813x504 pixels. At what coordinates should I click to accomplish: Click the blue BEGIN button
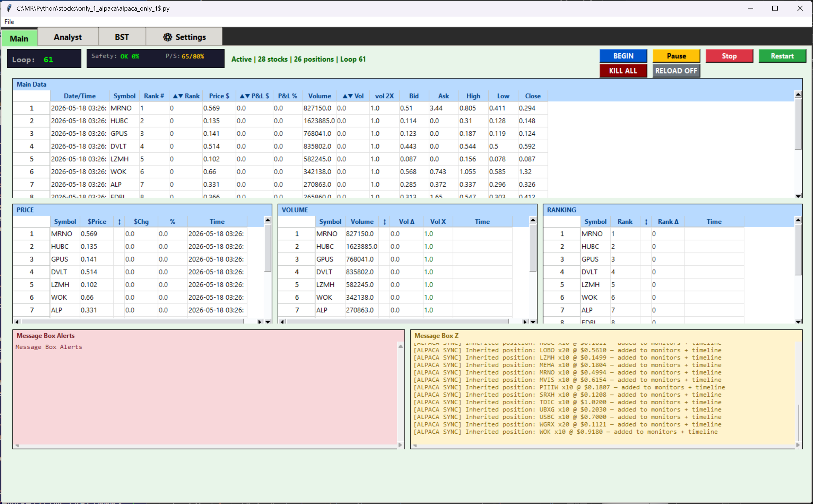point(623,56)
